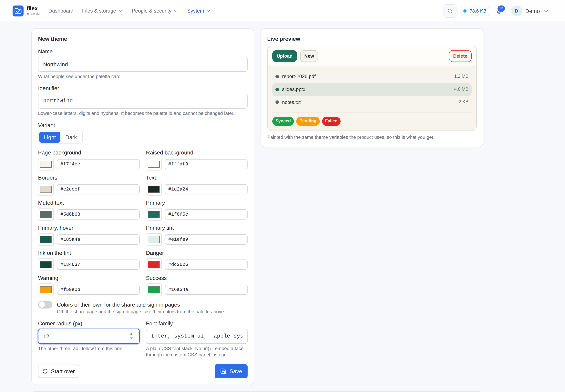
Task: Select the Dark variant
Action: point(71,137)
